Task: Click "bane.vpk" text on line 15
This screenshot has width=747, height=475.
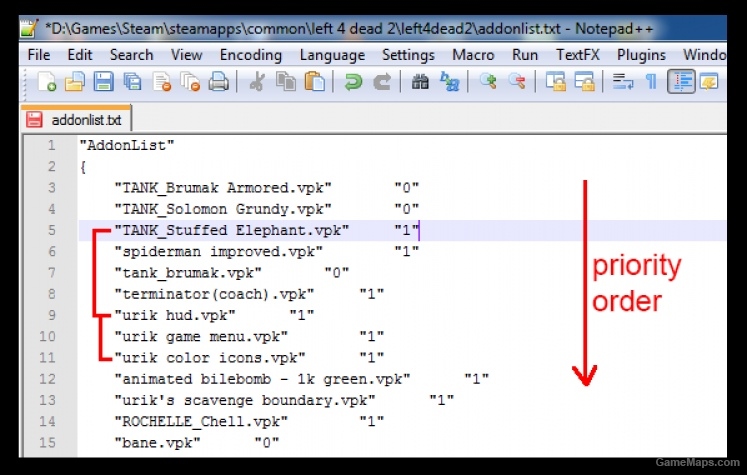Action: [x=157, y=443]
